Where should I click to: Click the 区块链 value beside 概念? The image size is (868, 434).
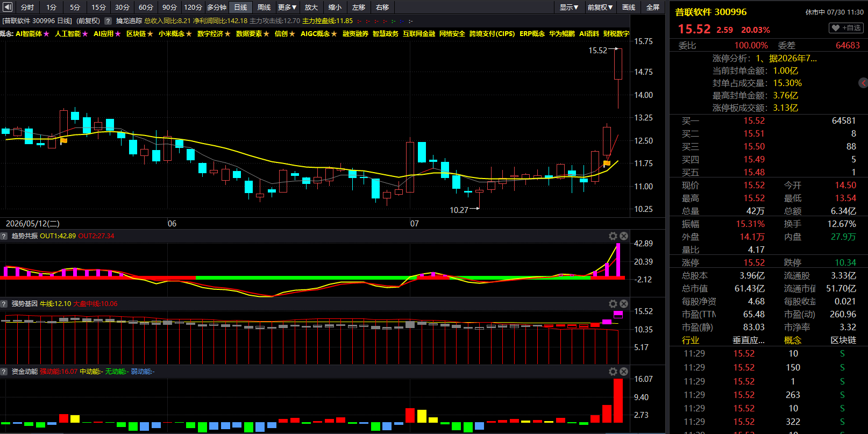point(843,340)
